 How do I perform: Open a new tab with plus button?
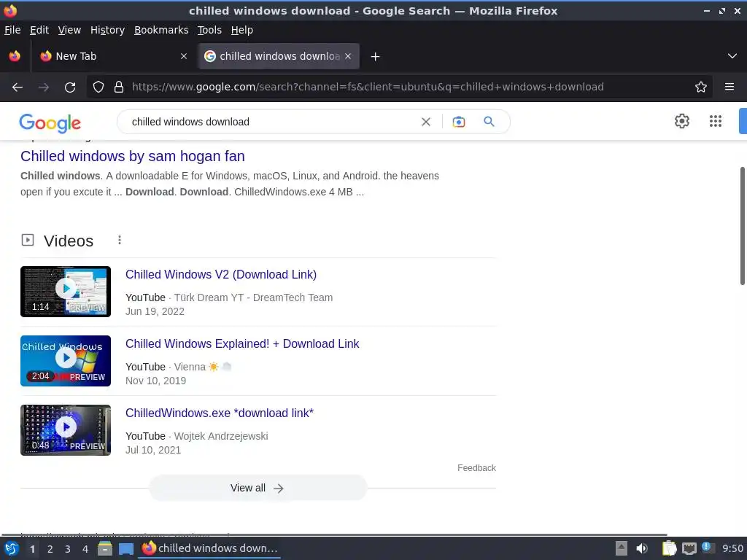[x=376, y=57]
